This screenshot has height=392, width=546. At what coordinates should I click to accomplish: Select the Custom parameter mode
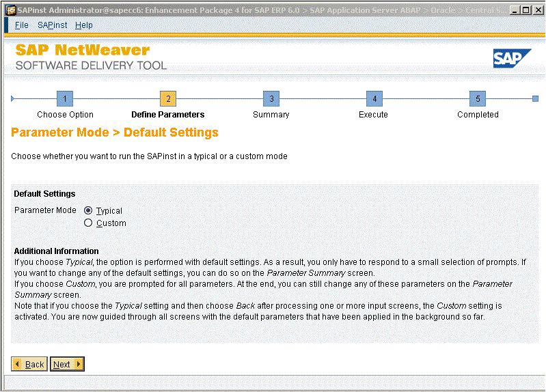tap(88, 223)
